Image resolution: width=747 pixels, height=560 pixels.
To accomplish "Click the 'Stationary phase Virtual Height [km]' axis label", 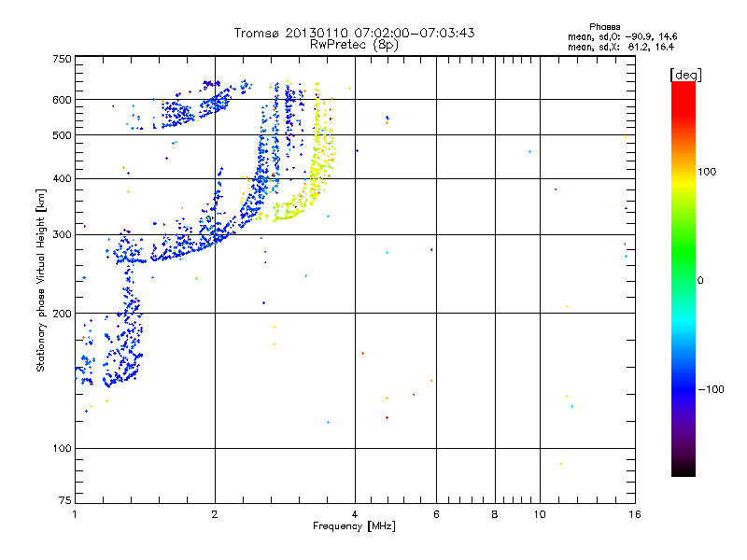I will point(41,280).
